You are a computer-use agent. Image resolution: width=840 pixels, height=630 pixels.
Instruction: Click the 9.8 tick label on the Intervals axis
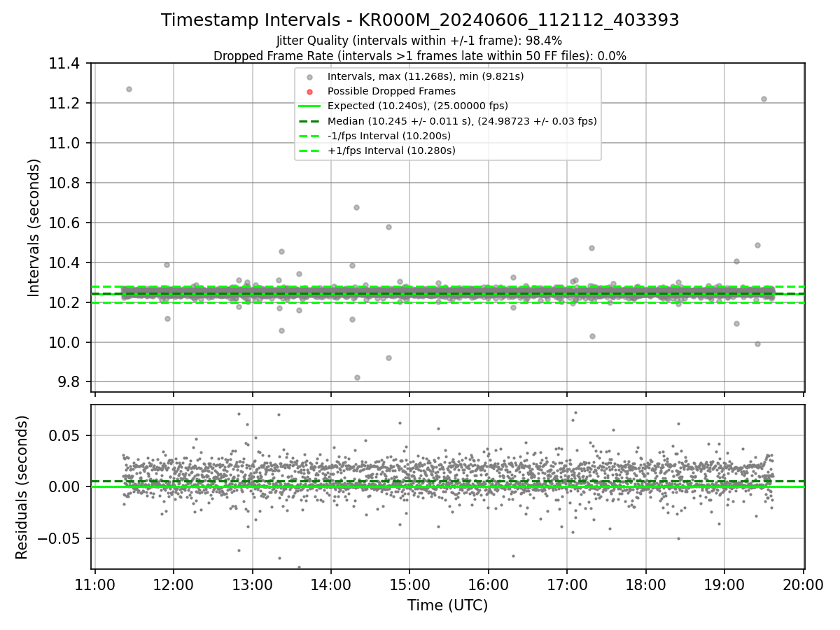(x=69, y=383)
